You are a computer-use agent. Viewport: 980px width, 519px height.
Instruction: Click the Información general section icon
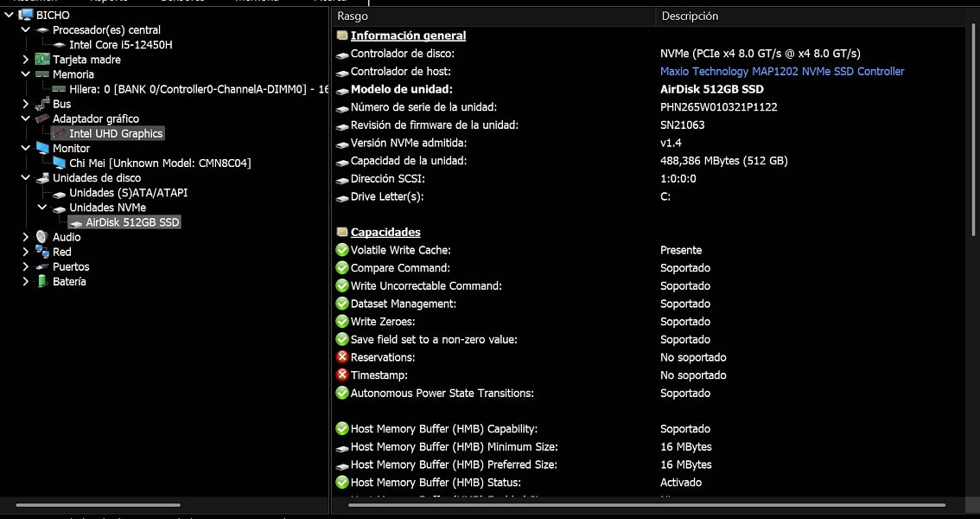pyautogui.click(x=342, y=35)
